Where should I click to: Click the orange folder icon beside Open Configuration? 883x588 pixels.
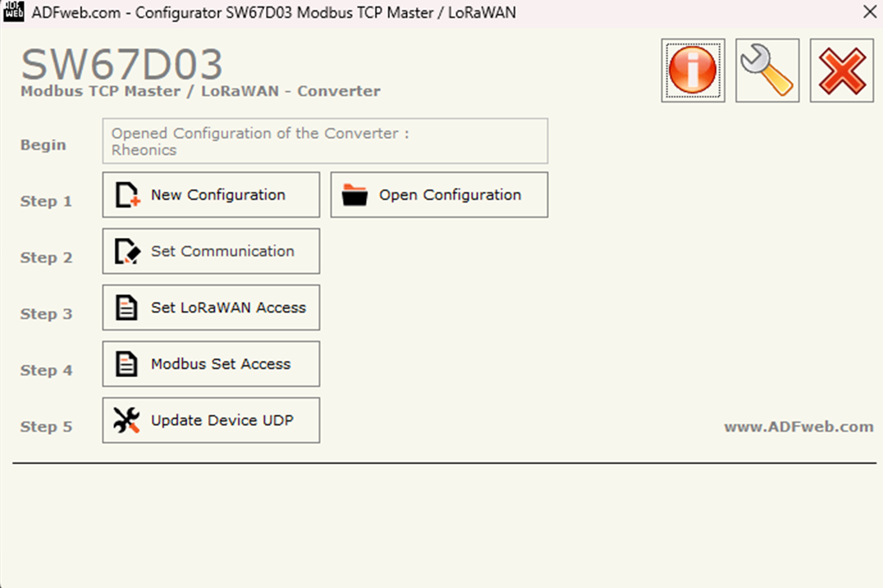[x=355, y=194]
